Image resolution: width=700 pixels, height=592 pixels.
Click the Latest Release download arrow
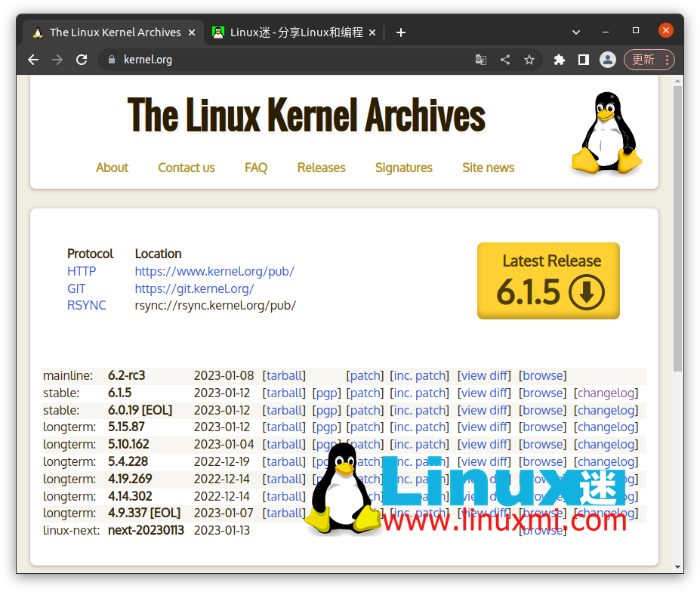(x=587, y=292)
